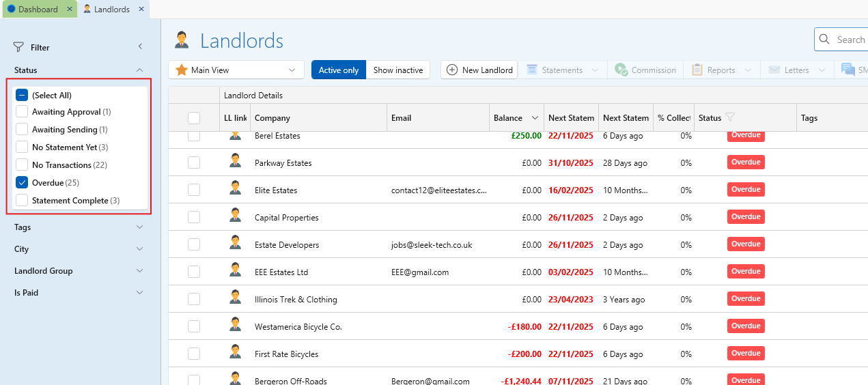Image resolution: width=868 pixels, height=385 pixels.
Task: Click the Statements toolbar icon
Action: pyautogui.click(x=531, y=70)
